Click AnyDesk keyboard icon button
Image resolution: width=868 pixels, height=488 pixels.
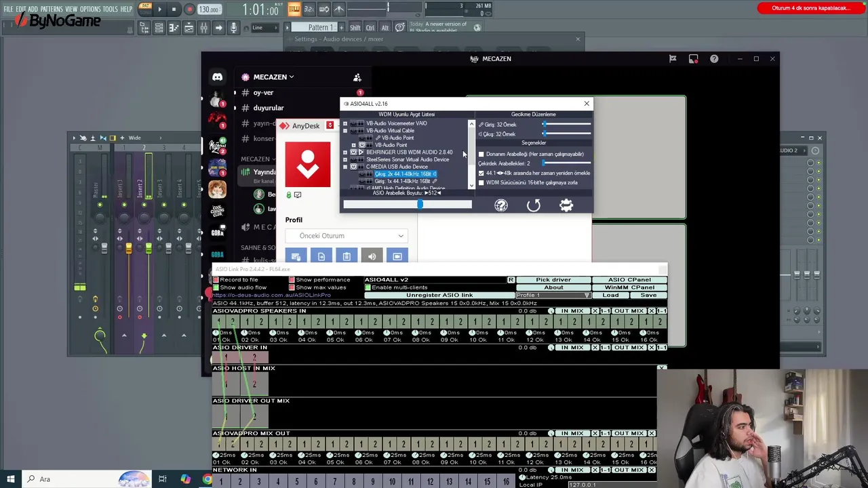pyautogui.click(x=295, y=256)
